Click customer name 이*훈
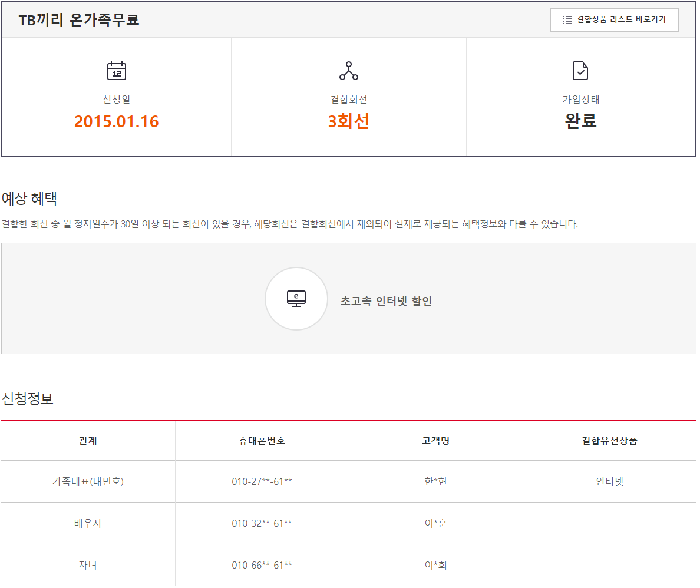 point(435,523)
